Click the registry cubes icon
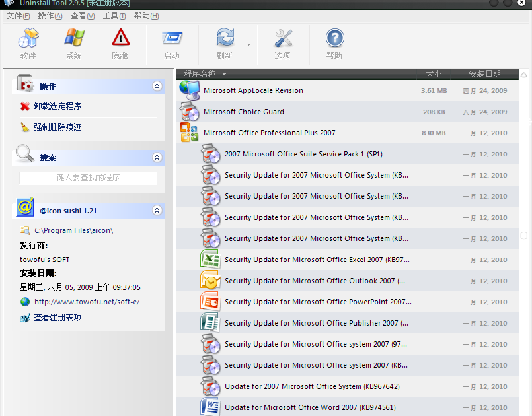532x416 pixels. (25, 318)
